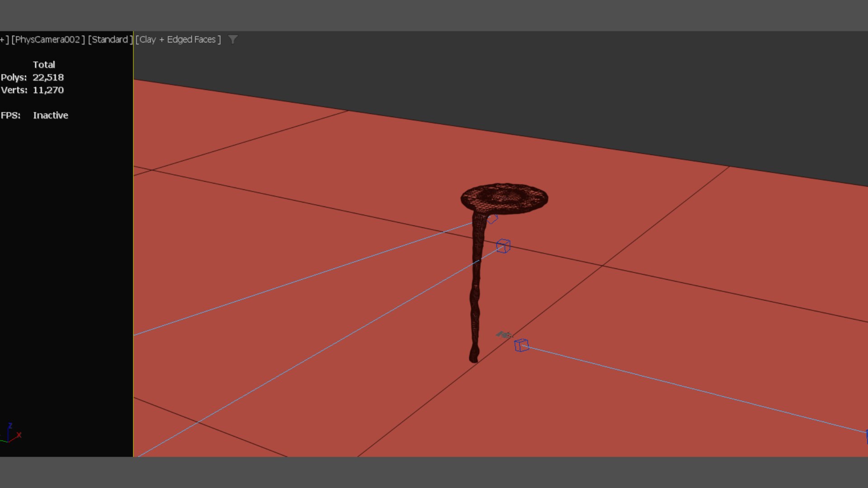Click the XYZ axis tripod gizmo
The height and width of the screenshot is (488, 868).
(x=11, y=433)
